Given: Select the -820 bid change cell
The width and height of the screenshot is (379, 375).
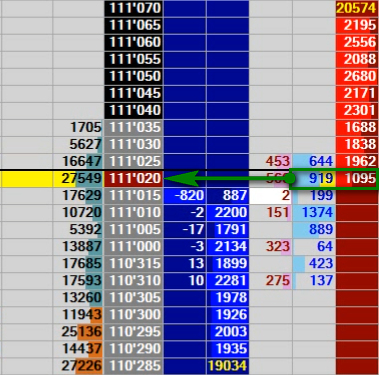Looking at the screenshot, I should (x=185, y=195).
